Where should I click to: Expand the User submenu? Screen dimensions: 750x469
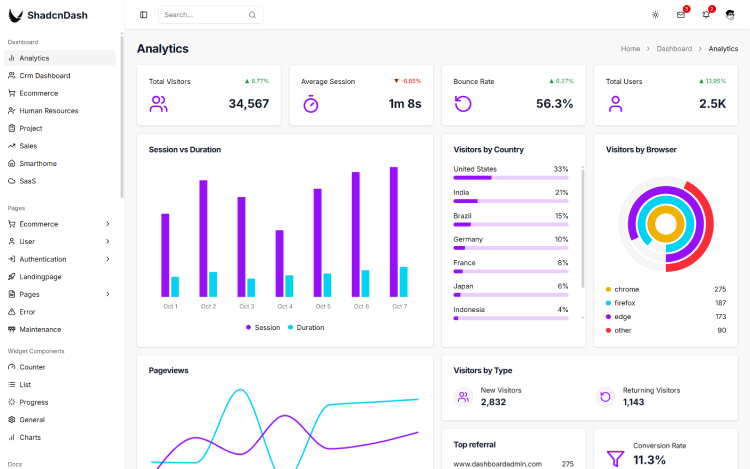pos(107,241)
